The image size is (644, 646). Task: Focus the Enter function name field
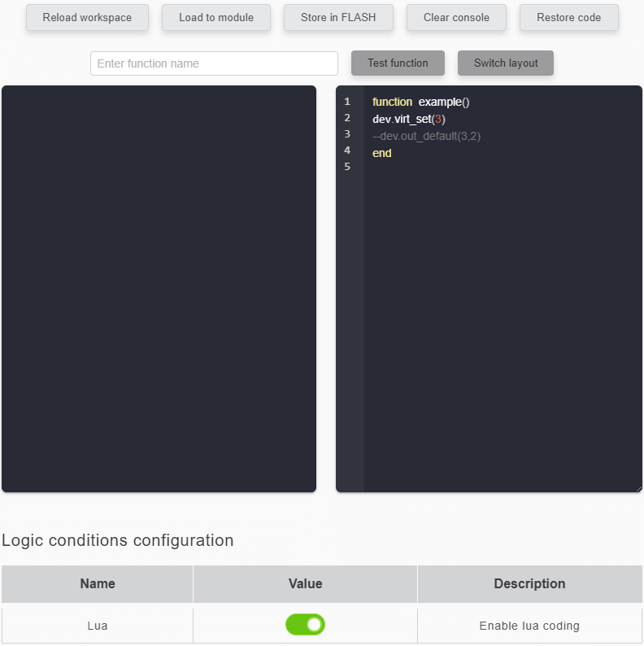pyautogui.click(x=214, y=63)
